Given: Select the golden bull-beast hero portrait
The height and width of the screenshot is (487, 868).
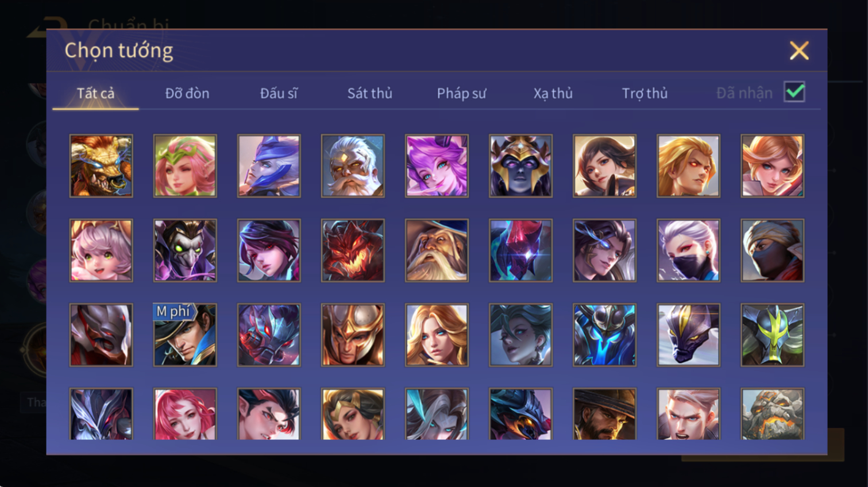Looking at the screenshot, I should (x=101, y=166).
